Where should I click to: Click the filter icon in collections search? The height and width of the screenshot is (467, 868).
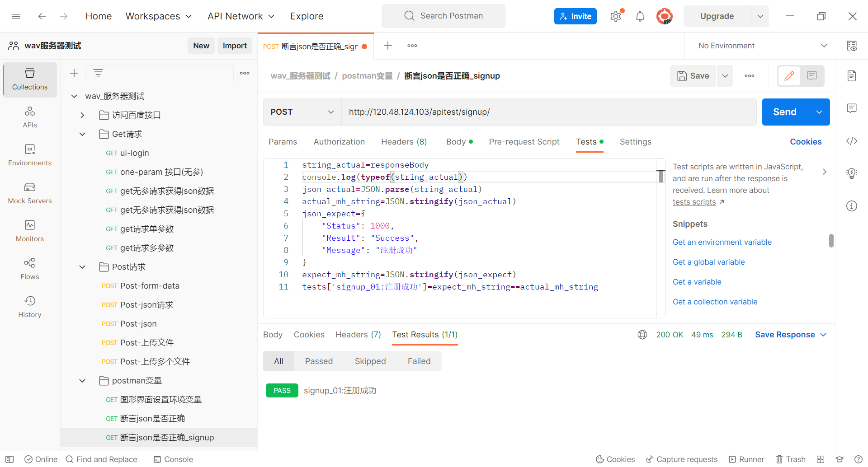(x=98, y=73)
